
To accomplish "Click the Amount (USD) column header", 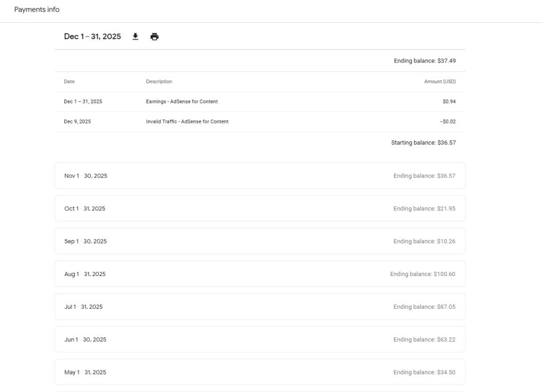I will tap(440, 82).
